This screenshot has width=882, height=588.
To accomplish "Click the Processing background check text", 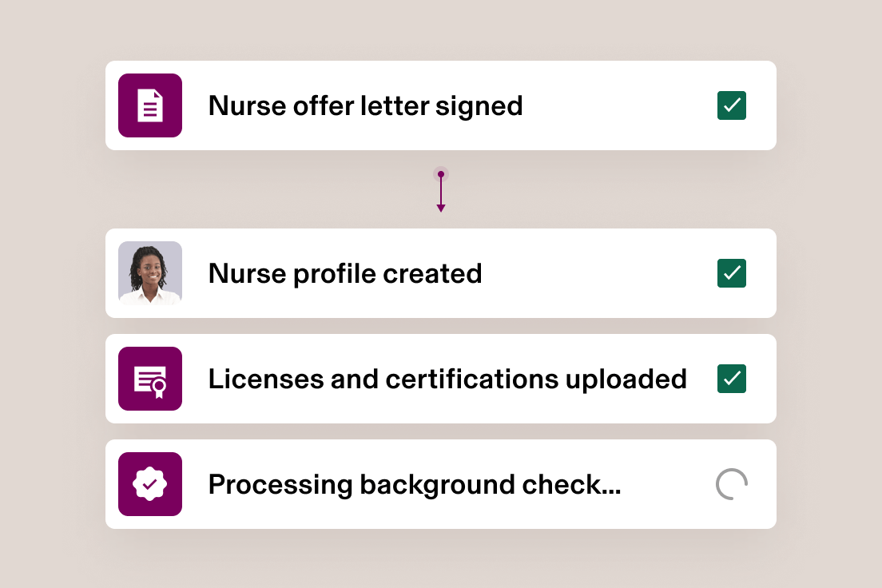I will 415,483.
